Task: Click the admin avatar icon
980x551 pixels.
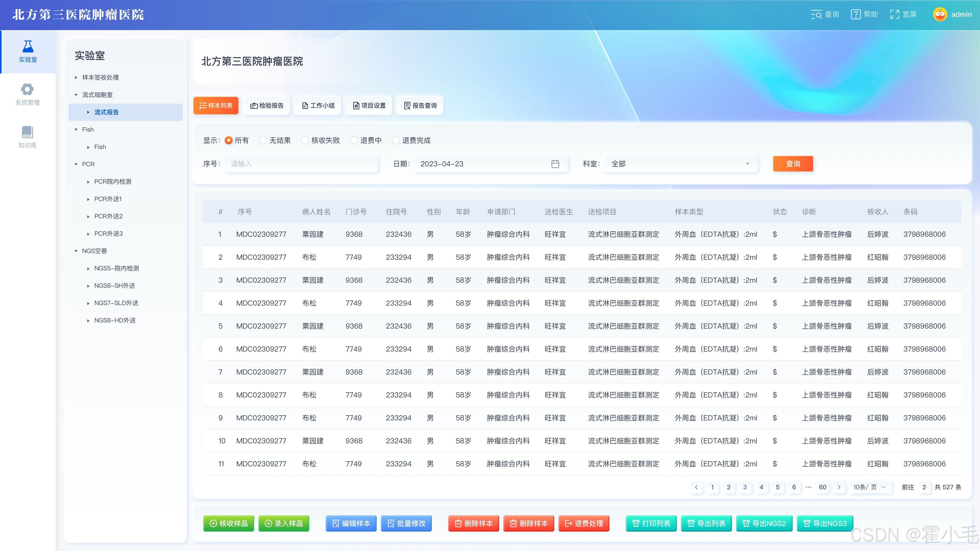Action: (940, 15)
